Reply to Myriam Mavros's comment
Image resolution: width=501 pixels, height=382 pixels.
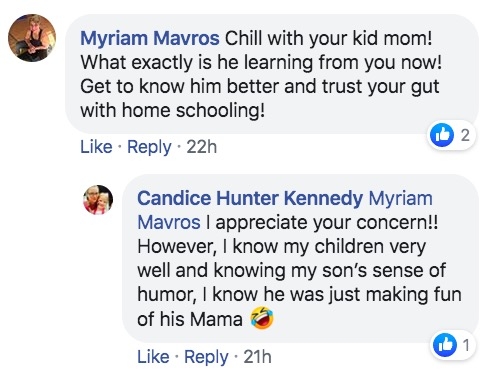149,147
